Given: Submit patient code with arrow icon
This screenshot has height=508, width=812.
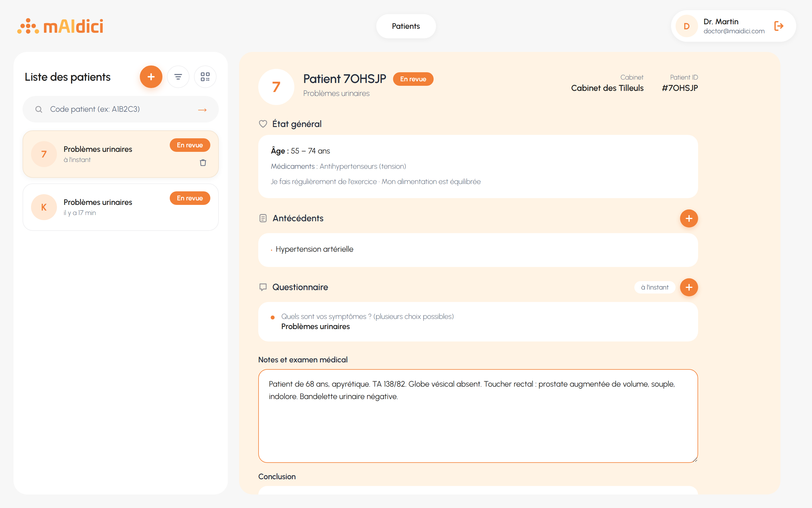Looking at the screenshot, I should (x=202, y=110).
